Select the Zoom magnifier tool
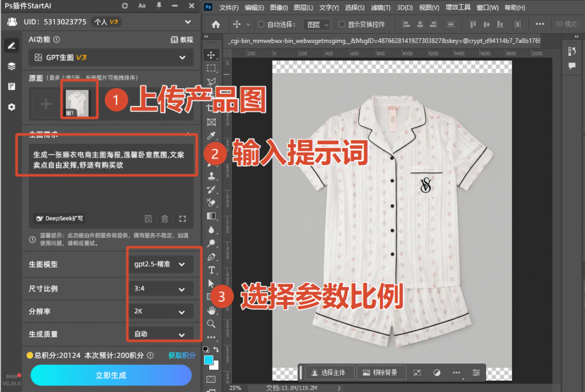 211,324
